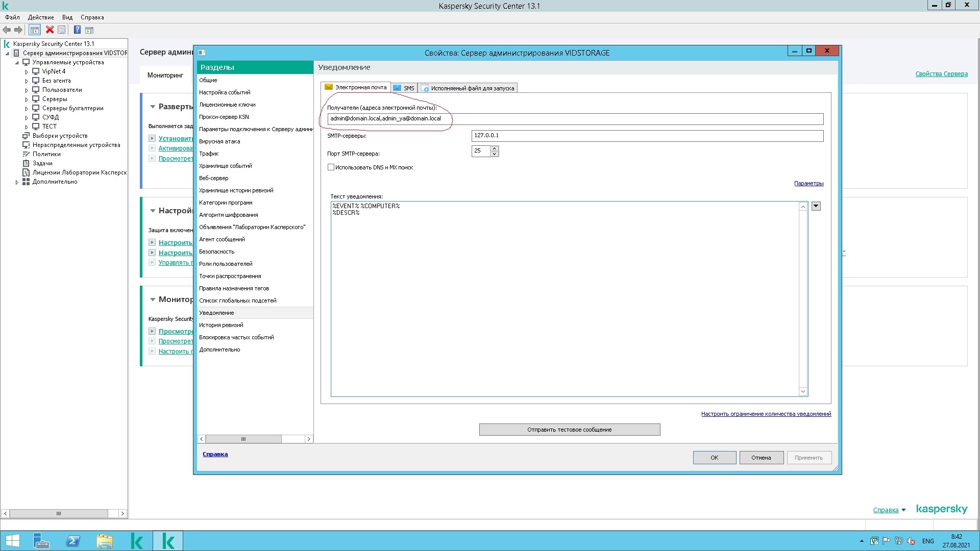Screen dimensions: 980x551
Task: Open the notification text variables dropdown arrow
Action: point(816,206)
